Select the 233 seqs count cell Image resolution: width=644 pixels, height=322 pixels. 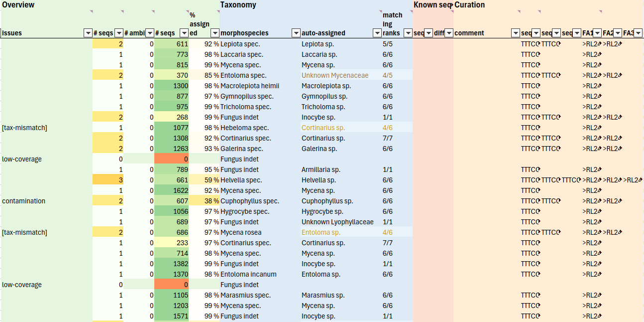pos(171,243)
